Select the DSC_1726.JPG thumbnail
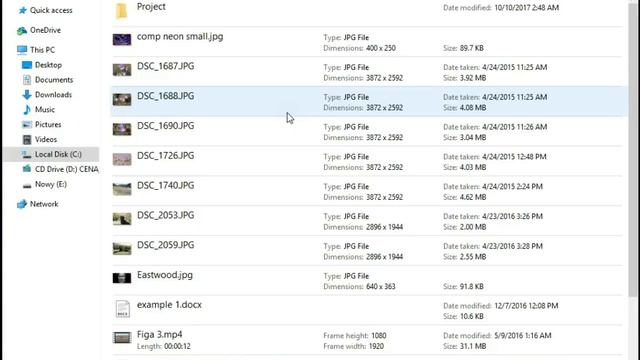 pos(122,159)
